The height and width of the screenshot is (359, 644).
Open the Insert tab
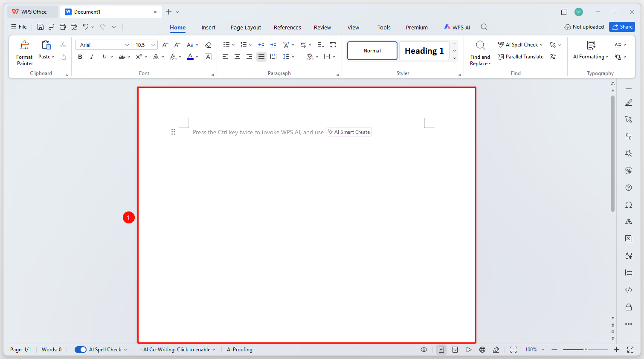(209, 27)
